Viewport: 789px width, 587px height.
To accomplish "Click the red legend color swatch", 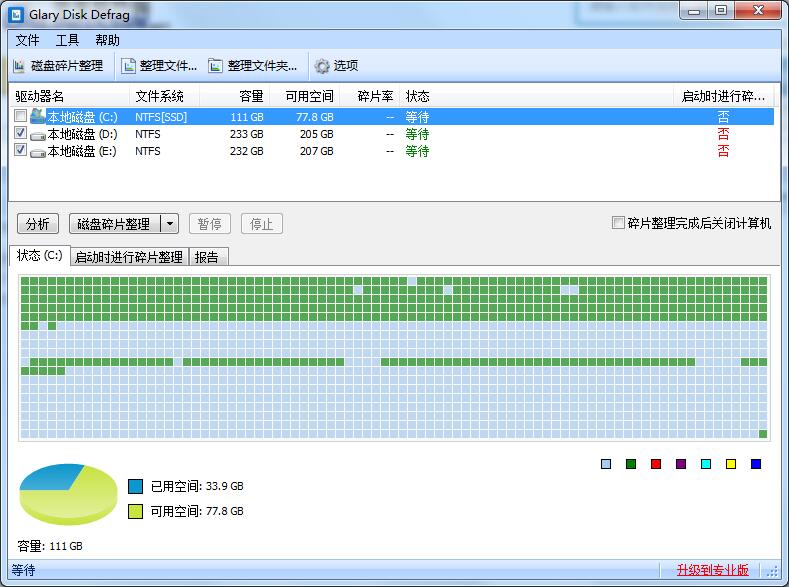I will point(656,464).
